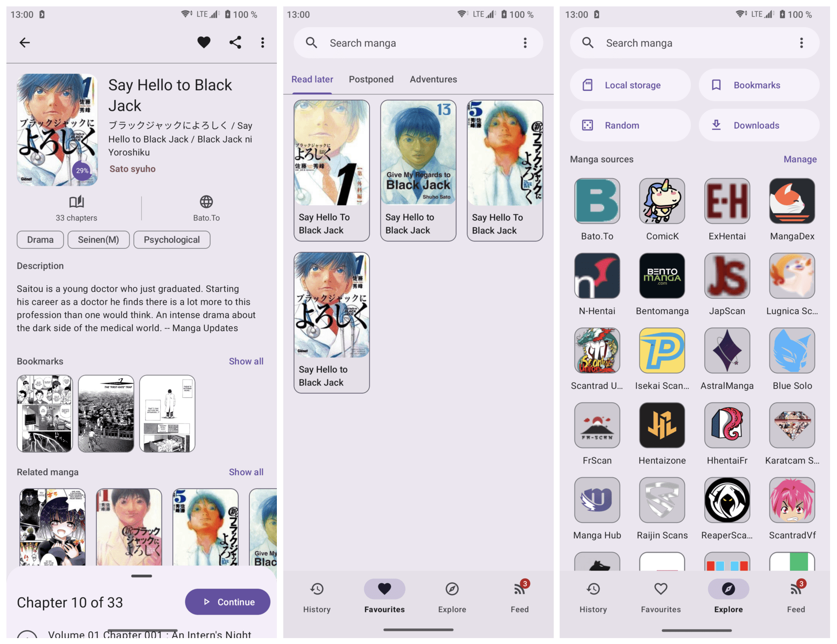
Task: Open ReaperScans source
Action: (727, 508)
